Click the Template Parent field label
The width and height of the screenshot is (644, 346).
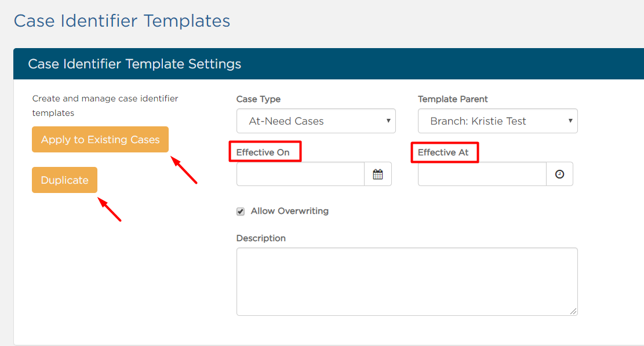pyautogui.click(x=453, y=99)
